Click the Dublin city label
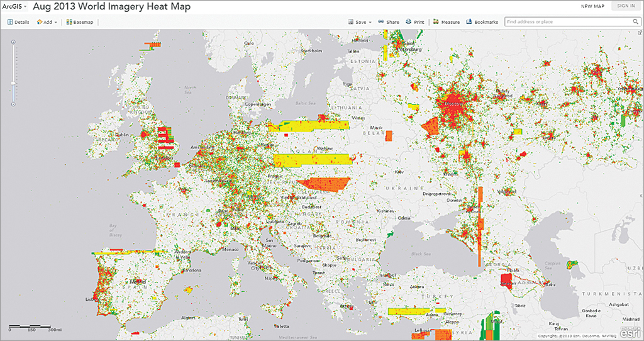644x341 pixels. [122, 135]
